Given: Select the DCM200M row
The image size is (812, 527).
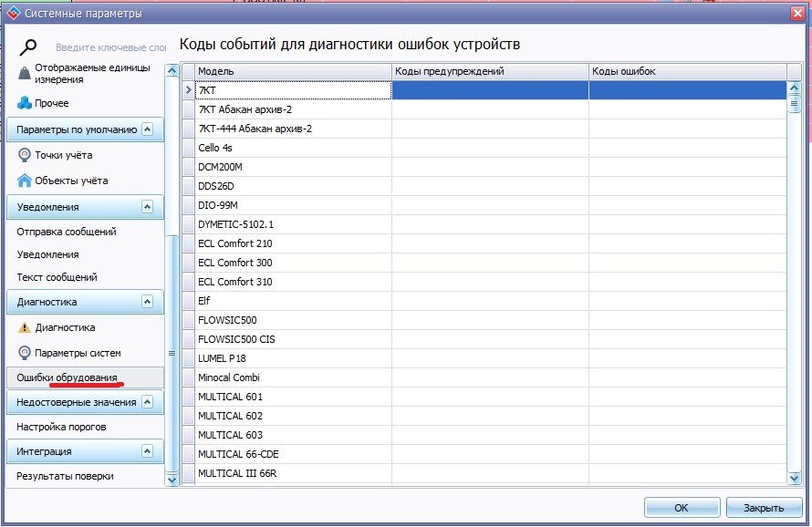Looking at the screenshot, I should [x=484, y=167].
